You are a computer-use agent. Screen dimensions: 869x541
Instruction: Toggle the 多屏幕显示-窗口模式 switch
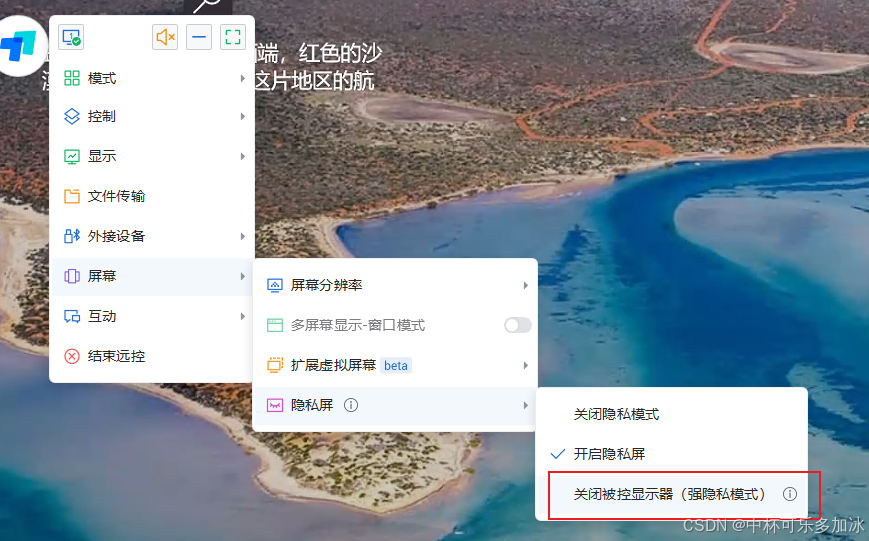(x=518, y=325)
